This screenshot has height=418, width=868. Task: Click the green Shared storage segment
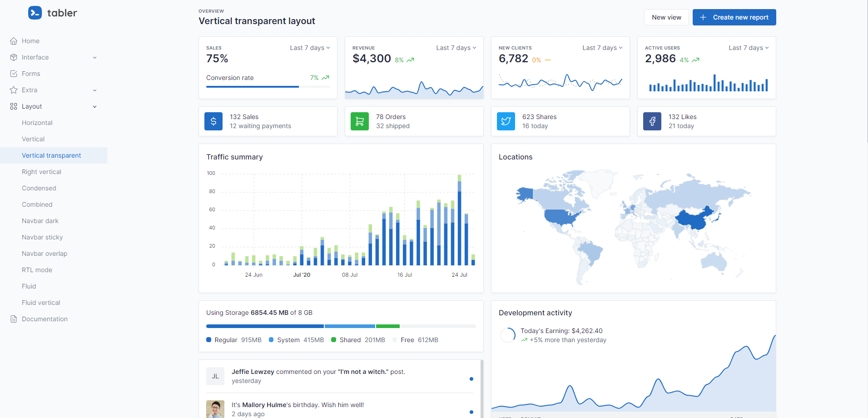point(388,326)
